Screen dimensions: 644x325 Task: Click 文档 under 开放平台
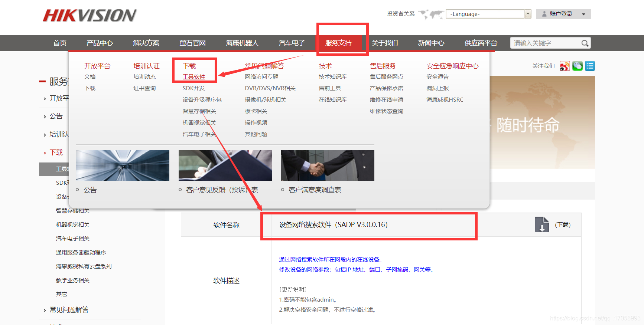(90, 77)
